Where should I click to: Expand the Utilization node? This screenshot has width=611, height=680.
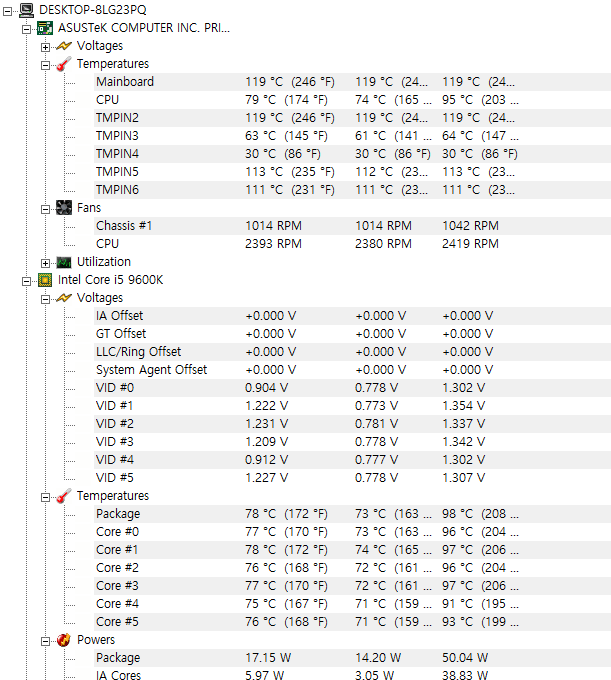click(x=46, y=262)
